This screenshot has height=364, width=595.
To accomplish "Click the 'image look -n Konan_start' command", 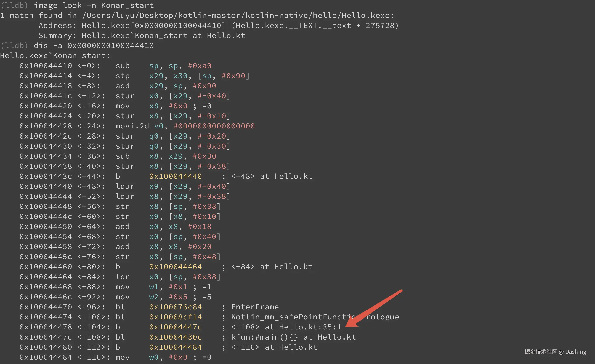I will [94, 5].
